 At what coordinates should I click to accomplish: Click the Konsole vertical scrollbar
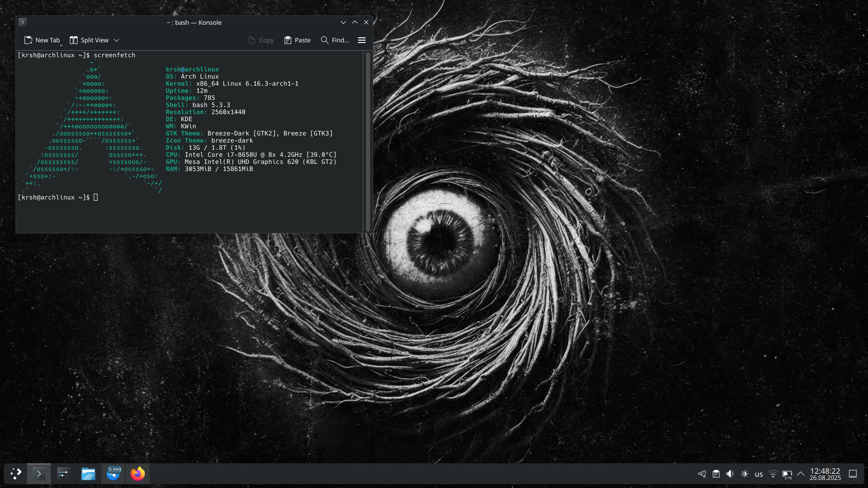[368, 142]
